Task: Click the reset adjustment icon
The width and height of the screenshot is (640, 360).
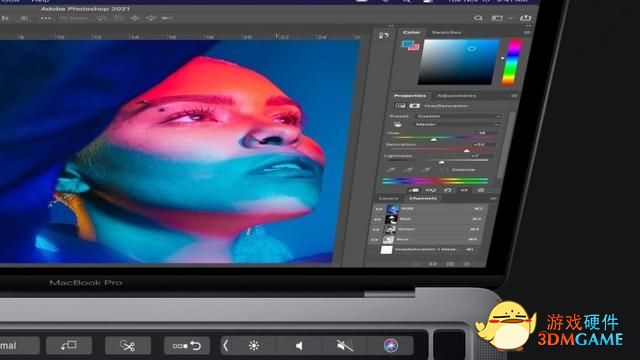Action: click(448, 190)
